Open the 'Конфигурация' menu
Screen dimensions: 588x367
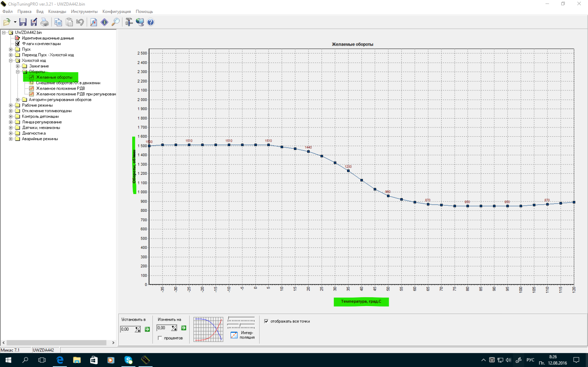tap(117, 11)
